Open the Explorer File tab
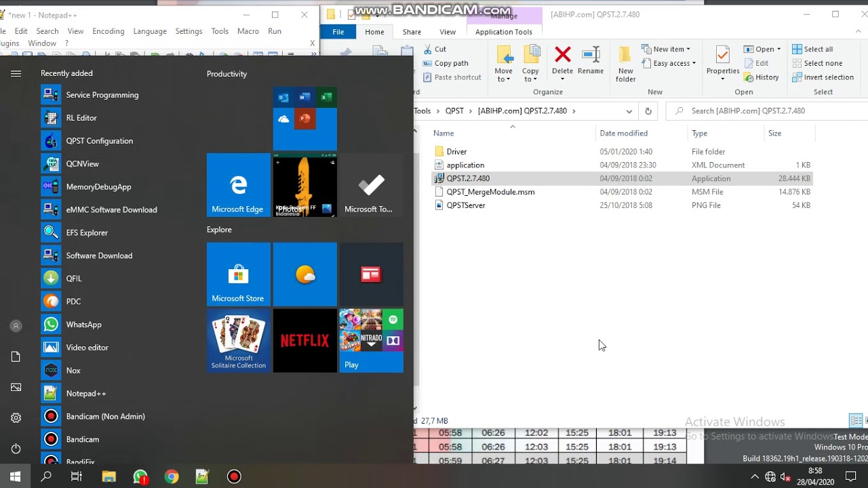The image size is (868, 488). pos(338,32)
